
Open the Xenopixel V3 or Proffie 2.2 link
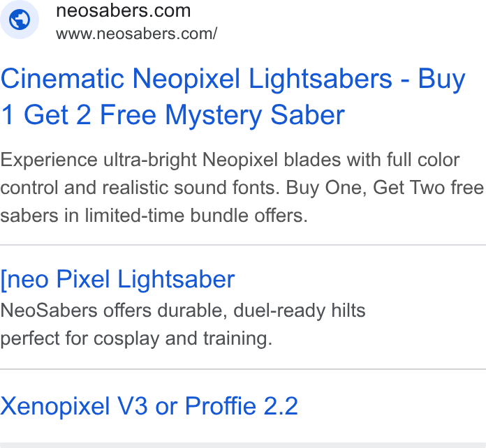149,406
